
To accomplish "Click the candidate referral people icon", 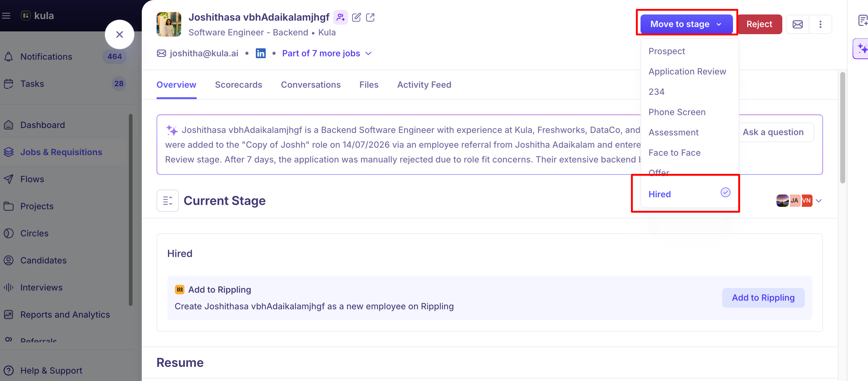I will tap(340, 17).
